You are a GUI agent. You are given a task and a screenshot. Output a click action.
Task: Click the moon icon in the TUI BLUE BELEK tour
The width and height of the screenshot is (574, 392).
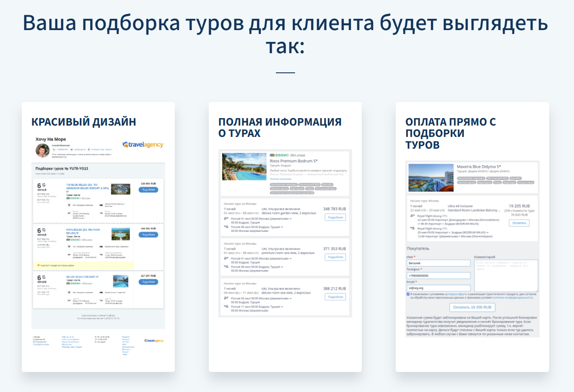(44, 185)
